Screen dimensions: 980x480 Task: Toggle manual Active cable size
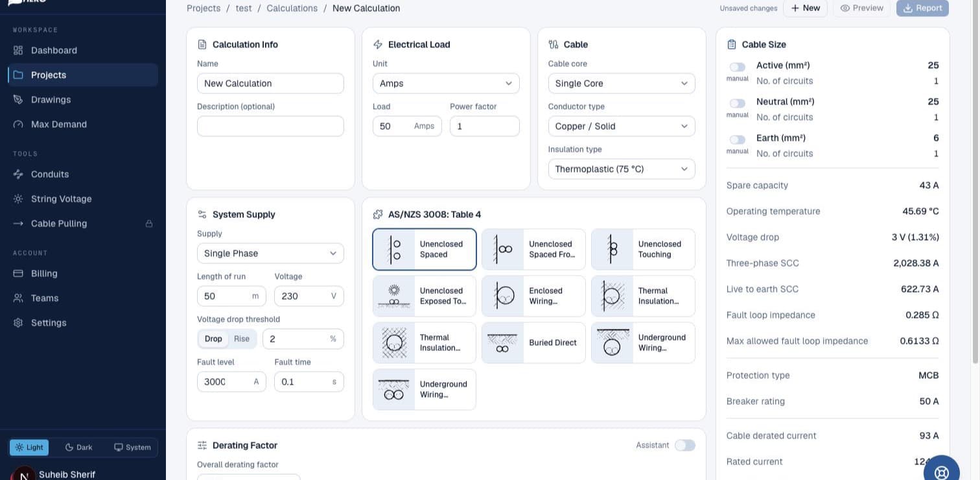[x=737, y=67]
